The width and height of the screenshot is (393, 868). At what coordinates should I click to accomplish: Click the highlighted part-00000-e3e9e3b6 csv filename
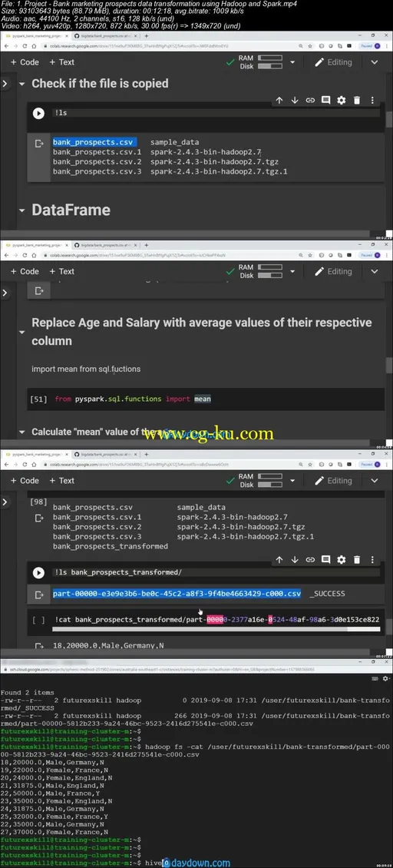tap(177, 594)
